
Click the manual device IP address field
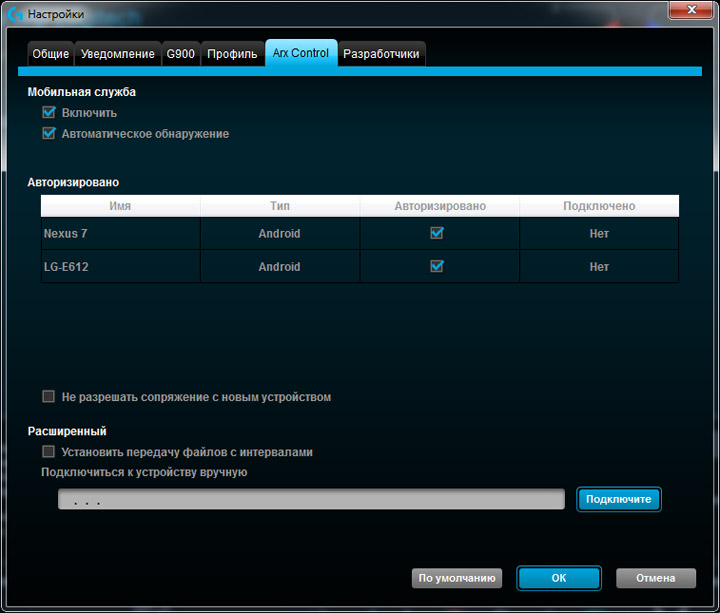(311, 499)
